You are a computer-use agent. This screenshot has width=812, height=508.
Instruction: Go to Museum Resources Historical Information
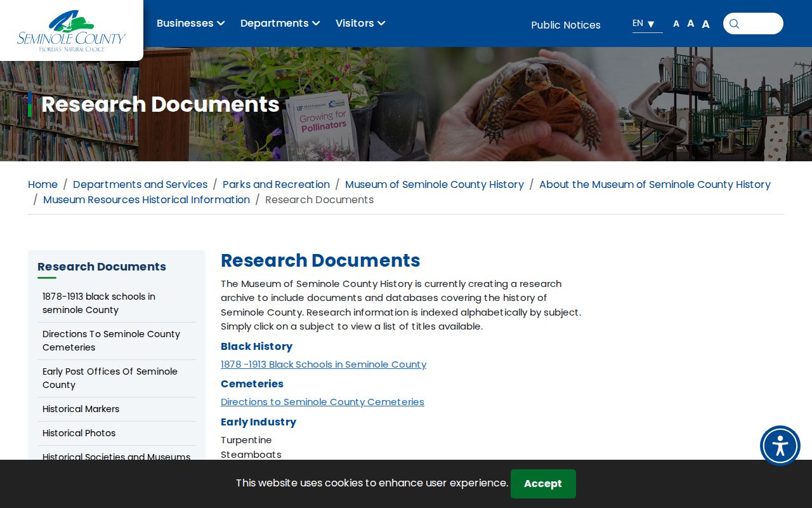[147, 200]
